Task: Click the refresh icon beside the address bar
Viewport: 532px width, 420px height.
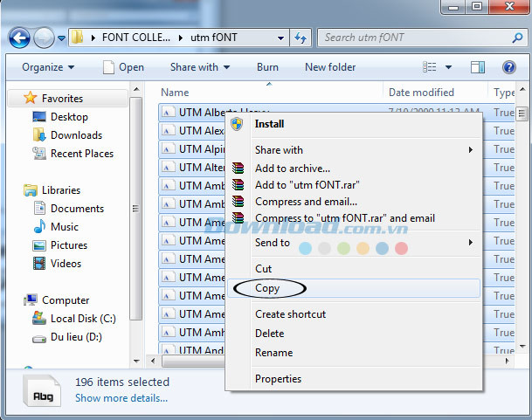Action: [301, 38]
